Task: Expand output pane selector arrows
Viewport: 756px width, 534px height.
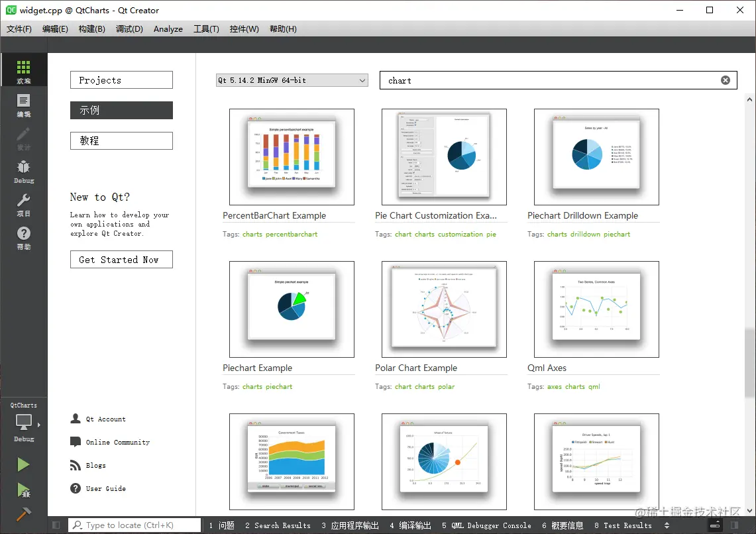Action: [x=667, y=525]
